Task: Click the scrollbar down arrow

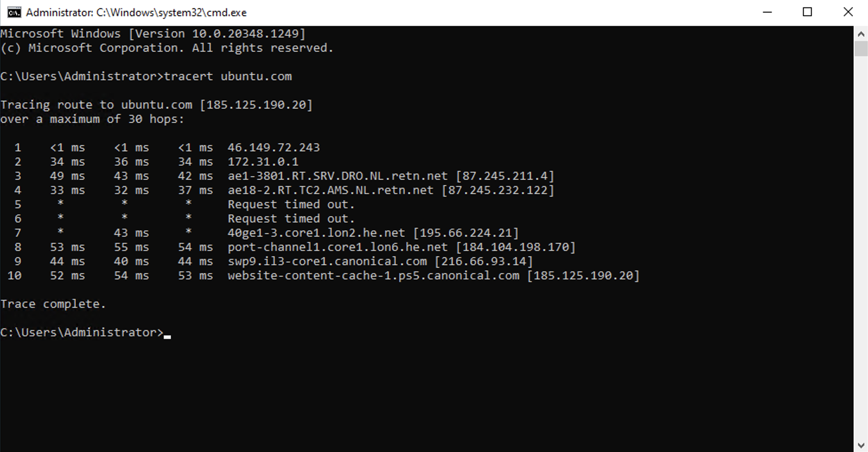Action: [x=861, y=445]
